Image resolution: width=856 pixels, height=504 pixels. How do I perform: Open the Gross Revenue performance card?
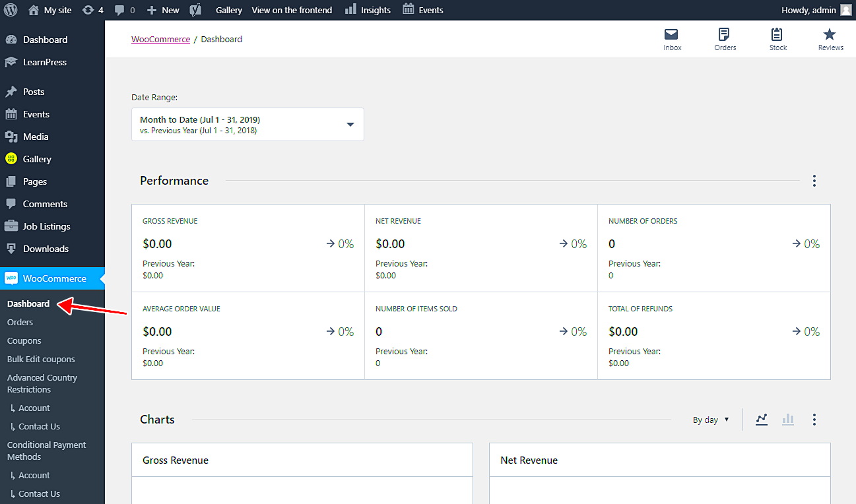(x=248, y=248)
